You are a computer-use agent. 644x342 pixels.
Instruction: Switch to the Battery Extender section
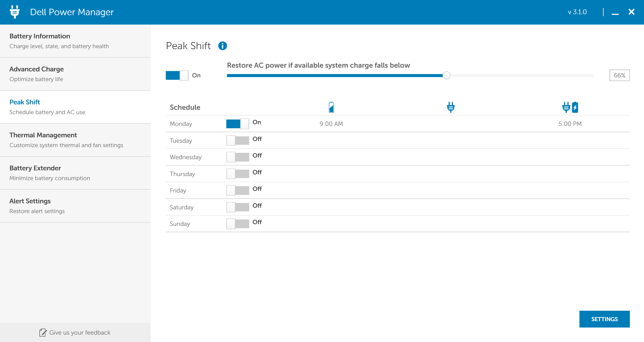[x=75, y=173]
